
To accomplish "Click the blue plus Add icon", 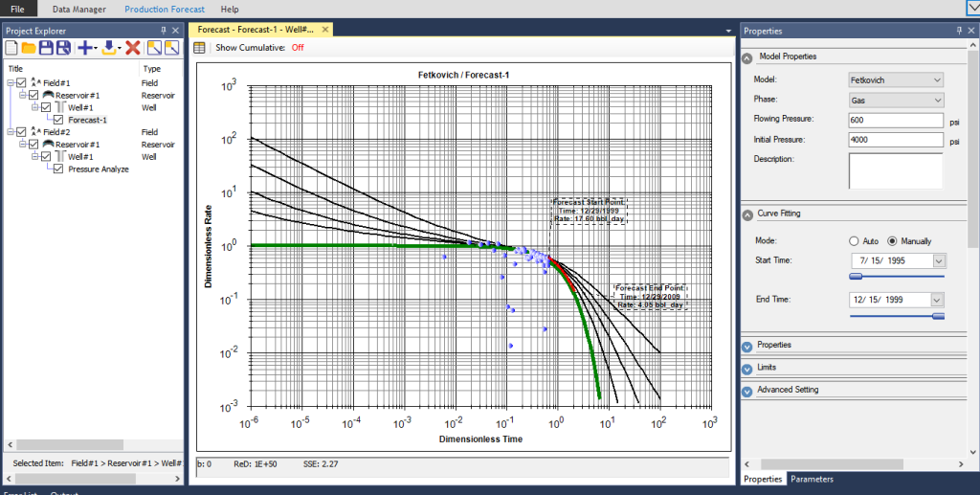I will (x=85, y=47).
